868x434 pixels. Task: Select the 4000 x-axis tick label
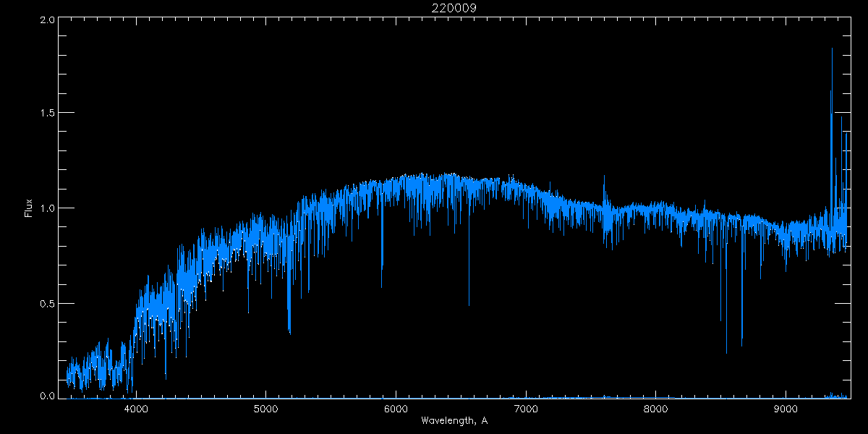tap(136, 408)
